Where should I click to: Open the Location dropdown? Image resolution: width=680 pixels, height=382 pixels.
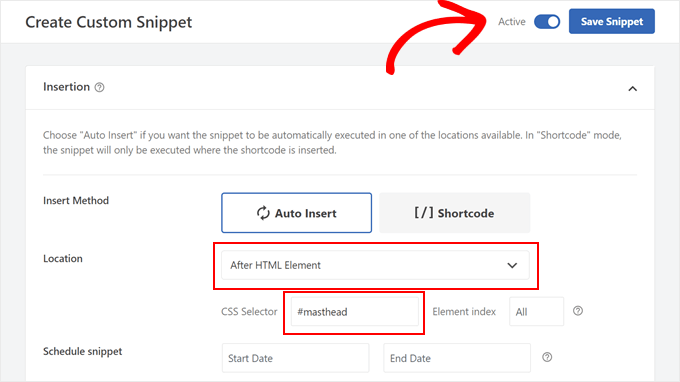point(375,265)
